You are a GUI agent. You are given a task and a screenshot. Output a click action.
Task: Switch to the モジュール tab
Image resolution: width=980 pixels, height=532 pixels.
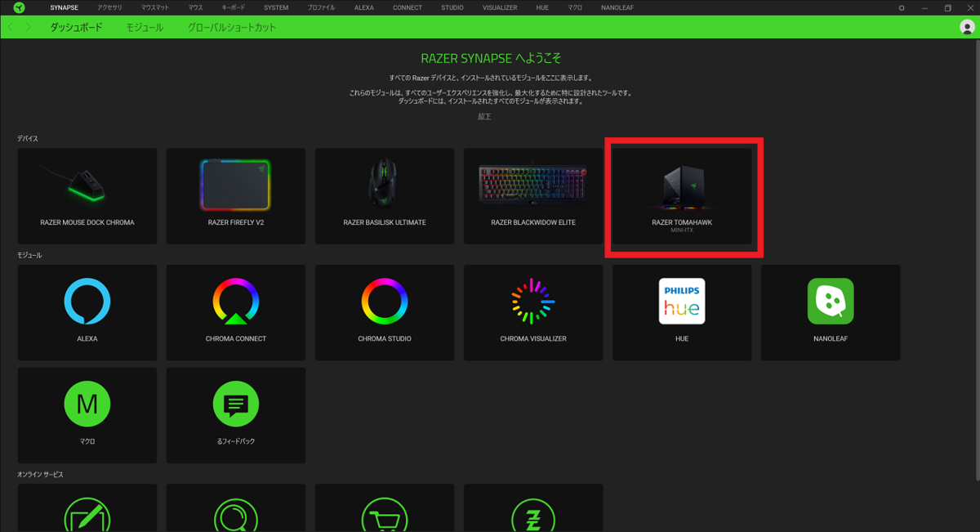145,27
